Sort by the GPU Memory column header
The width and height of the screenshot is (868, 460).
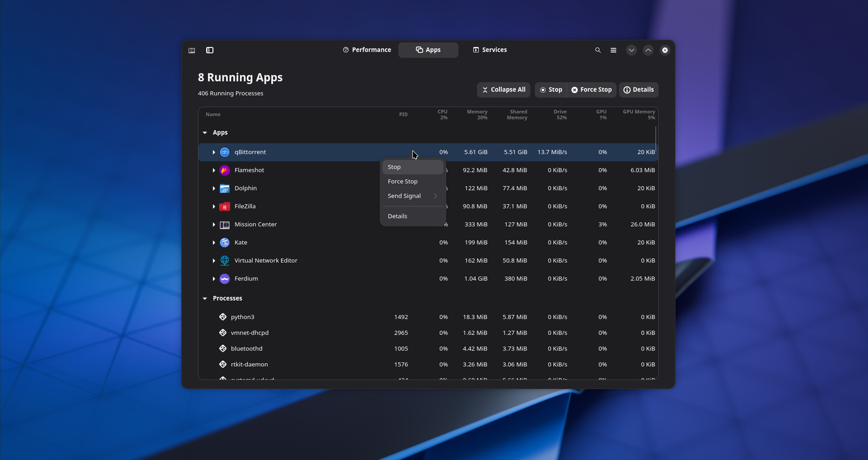pyautogui.click(x=639, y=115)
